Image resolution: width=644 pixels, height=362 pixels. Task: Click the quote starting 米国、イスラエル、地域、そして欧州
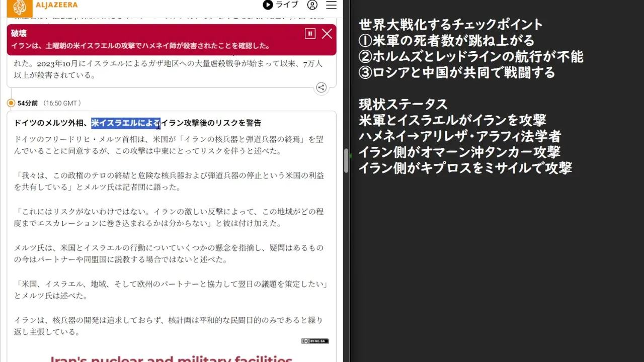point(171,290)
